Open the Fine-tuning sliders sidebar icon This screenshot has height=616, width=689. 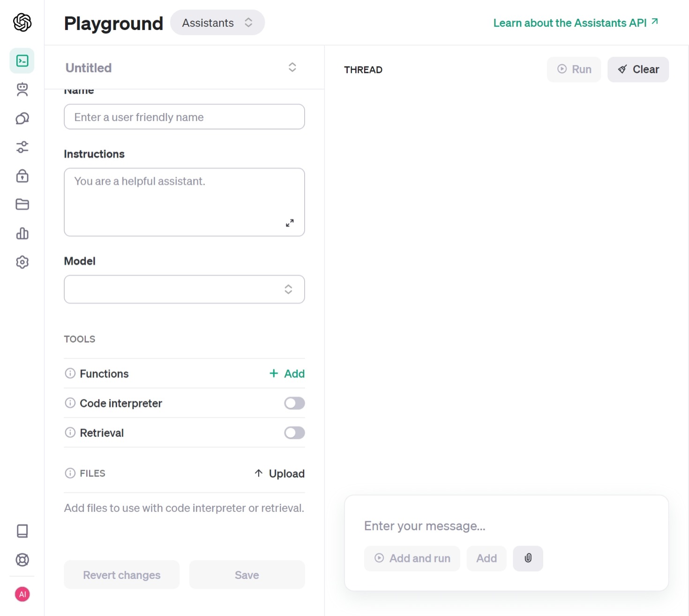(x=22, y=147)
